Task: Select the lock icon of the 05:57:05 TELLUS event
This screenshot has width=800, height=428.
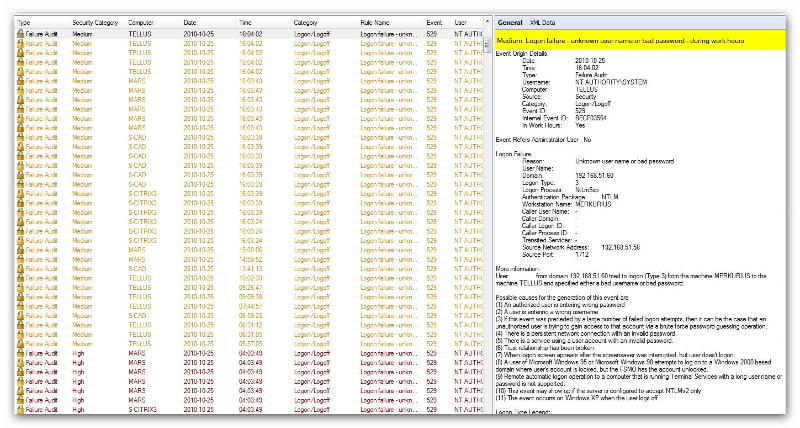Action: [20, 344]
